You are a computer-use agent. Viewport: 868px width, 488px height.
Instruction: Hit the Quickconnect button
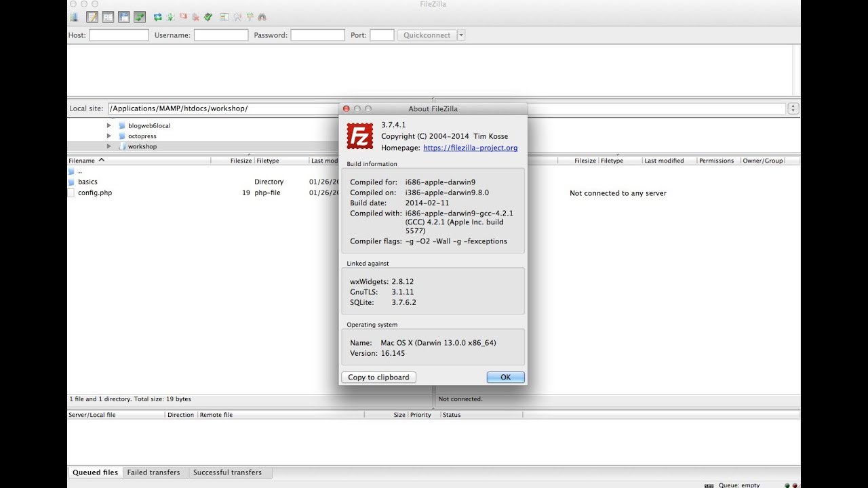[427, 35]
